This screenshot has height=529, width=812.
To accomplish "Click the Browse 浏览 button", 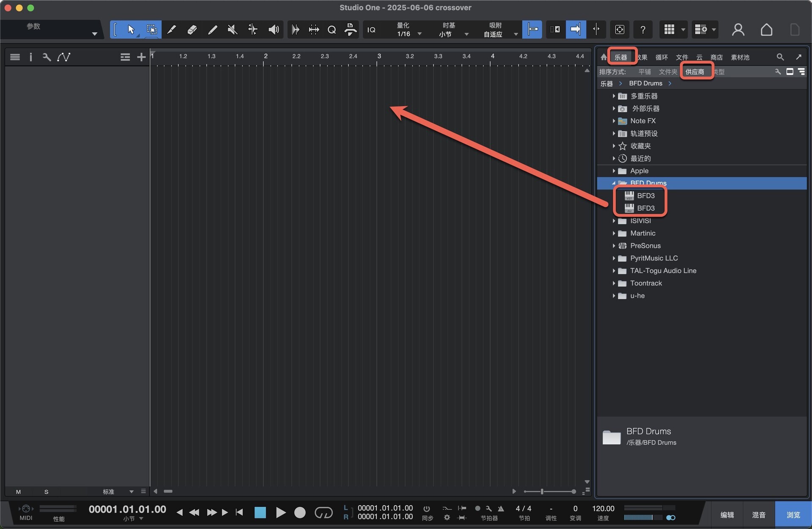I will (x=793, y=515).
